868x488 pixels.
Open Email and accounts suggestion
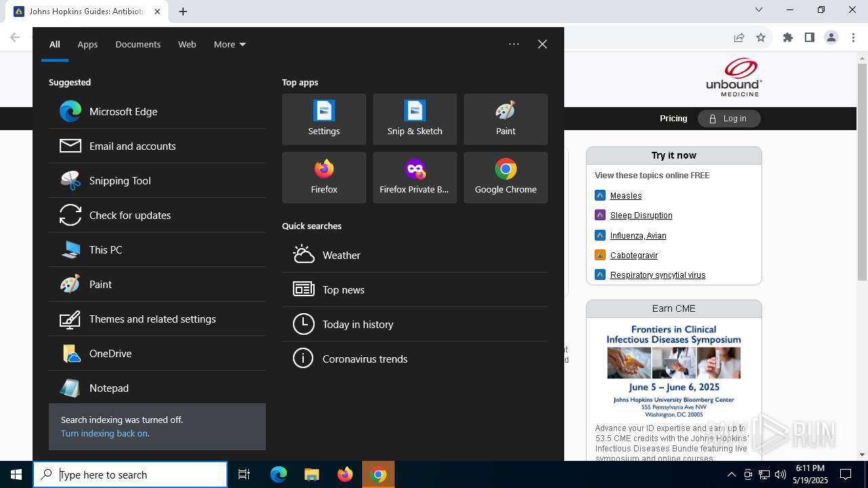157,146
